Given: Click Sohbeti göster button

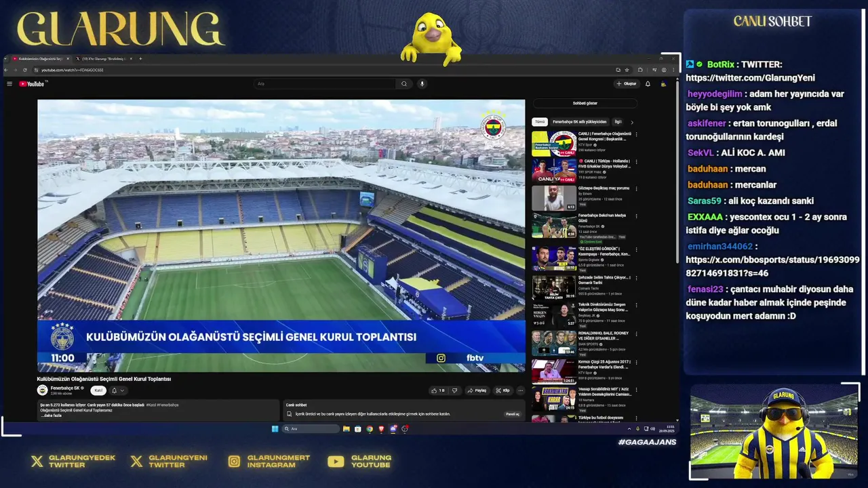Looking at the screenshot, I should pos(585,104).
